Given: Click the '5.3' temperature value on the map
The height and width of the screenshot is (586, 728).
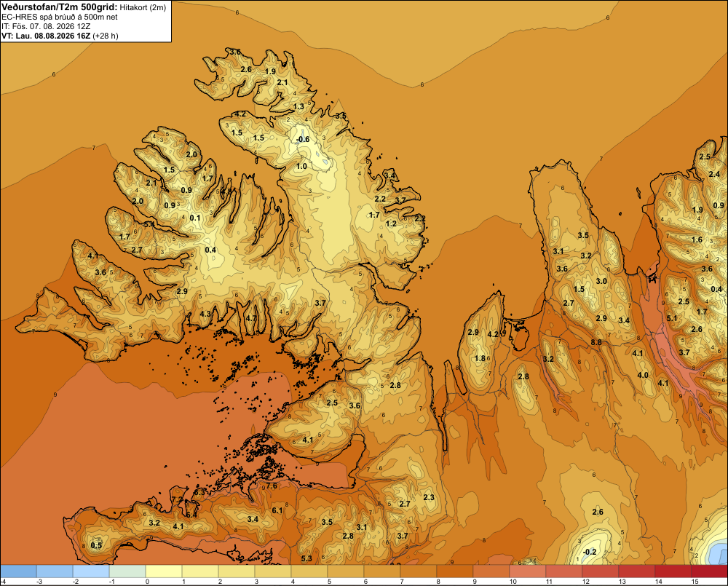Looking at the screenshot, I should (306, 558).
